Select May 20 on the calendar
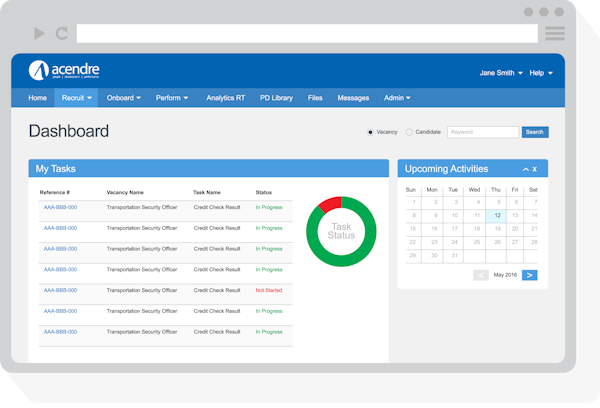 coord(515,228)
